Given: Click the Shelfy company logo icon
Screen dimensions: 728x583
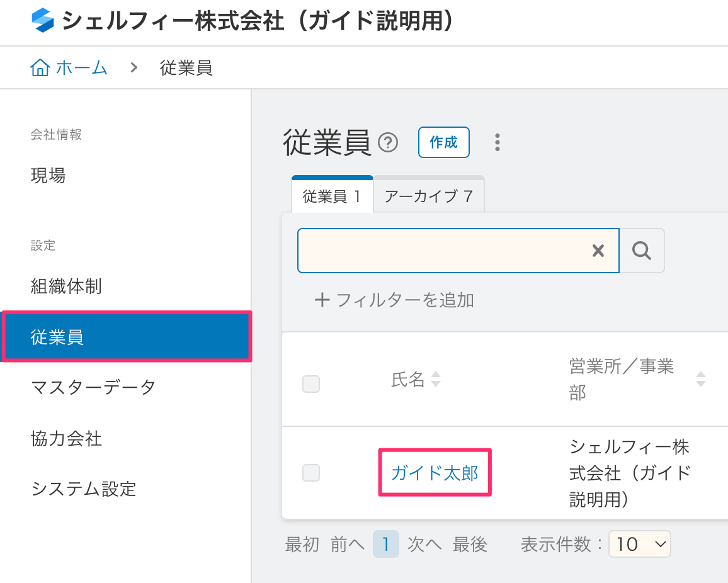Looking at the screenshot, I should pyautogui.click(x=43, y=21).
